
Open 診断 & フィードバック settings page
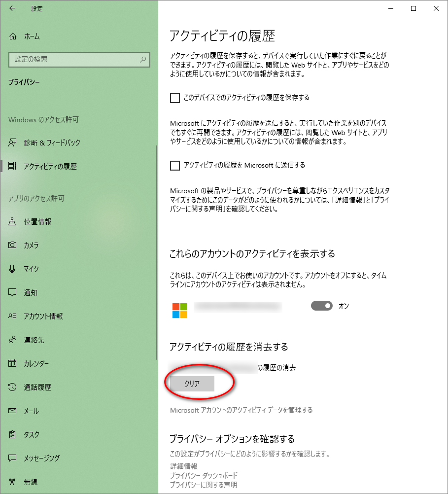click(52, 143)
